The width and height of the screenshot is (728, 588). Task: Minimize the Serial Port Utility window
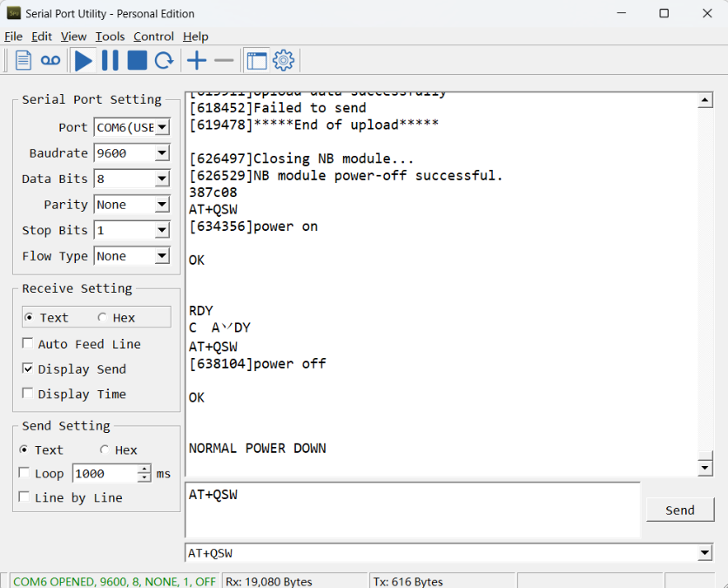[621, 13]
